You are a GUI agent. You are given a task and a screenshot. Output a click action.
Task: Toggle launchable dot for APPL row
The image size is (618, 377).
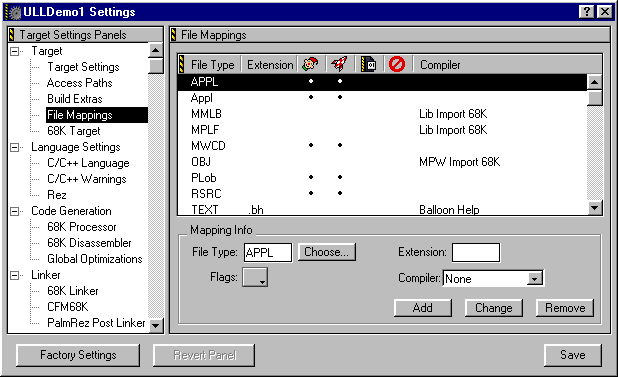tap(340, 81)
